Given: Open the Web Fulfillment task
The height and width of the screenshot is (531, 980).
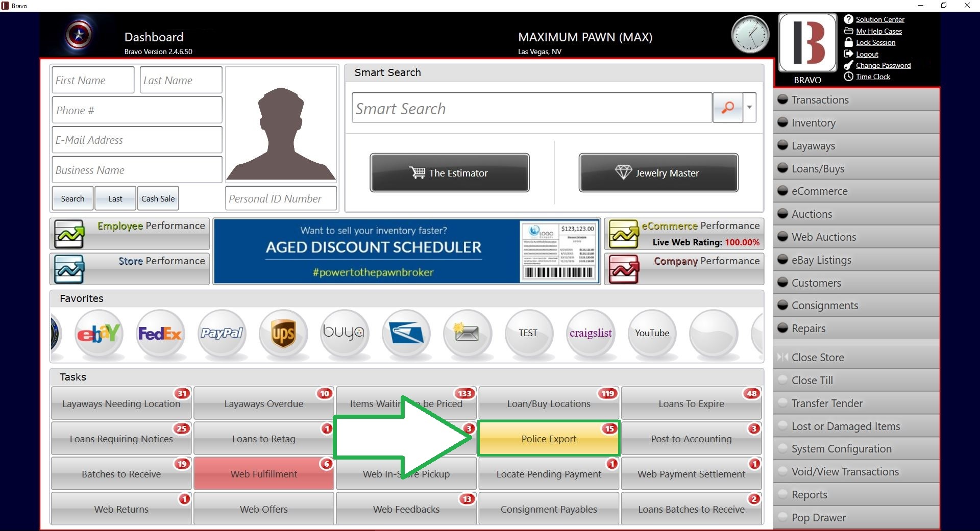Looking at the screenshot, I should click(264, 474).
